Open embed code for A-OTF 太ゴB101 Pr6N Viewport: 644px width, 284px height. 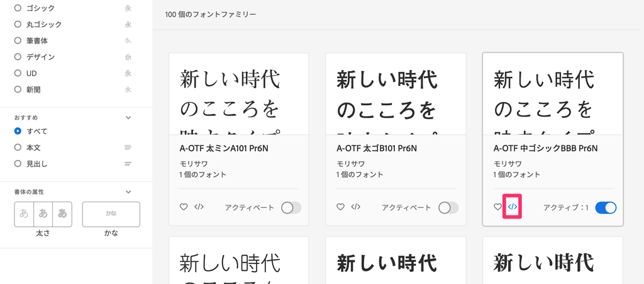pos(356,207)
